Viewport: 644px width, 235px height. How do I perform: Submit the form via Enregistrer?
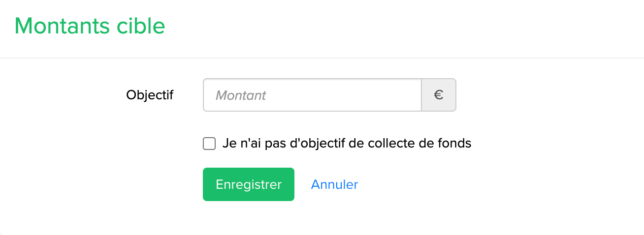coord(249,184)
